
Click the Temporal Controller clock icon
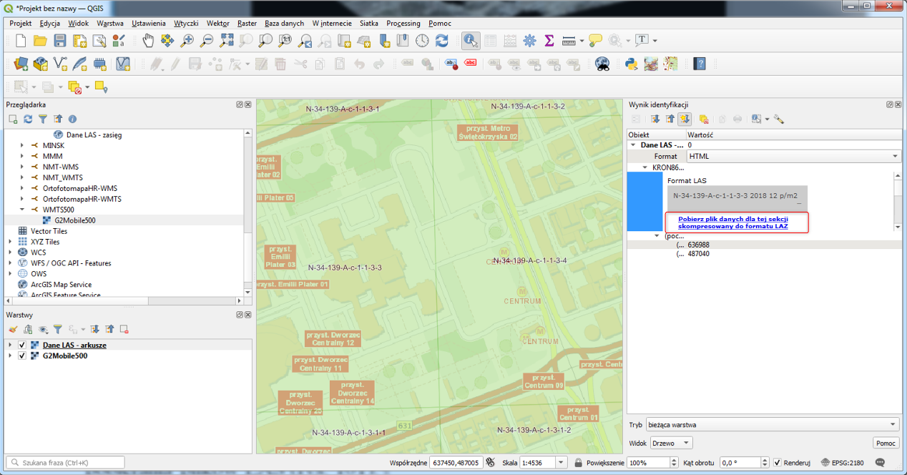(x=422, y=40)
